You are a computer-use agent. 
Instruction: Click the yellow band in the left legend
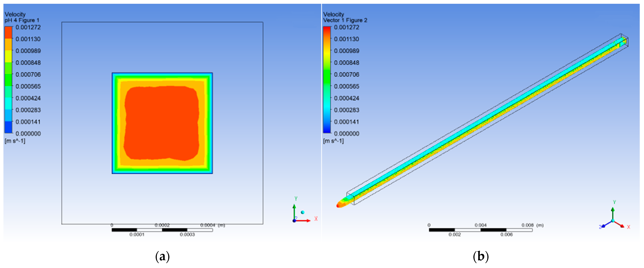pos(8,56)
